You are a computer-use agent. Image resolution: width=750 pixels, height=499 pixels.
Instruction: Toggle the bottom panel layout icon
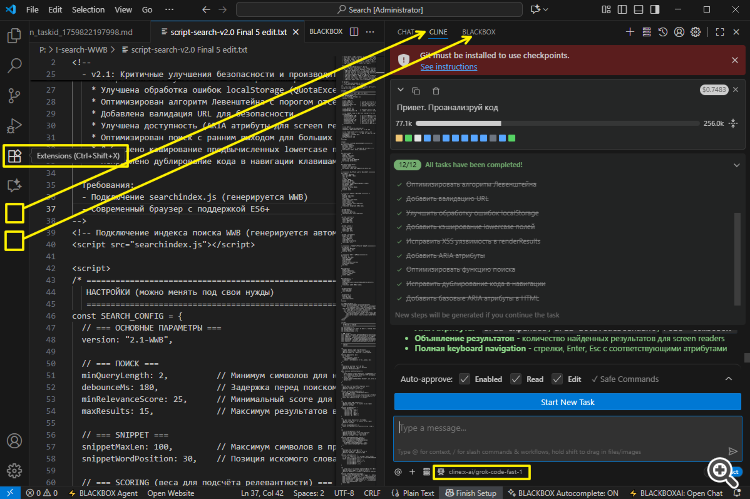click(x=639, y=10)
